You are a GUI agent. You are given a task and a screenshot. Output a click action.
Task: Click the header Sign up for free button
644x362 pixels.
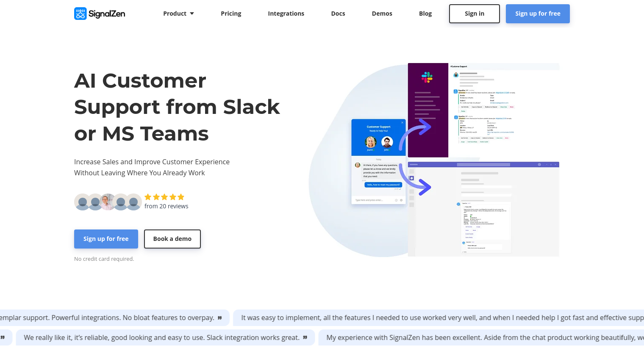[538, 14]
